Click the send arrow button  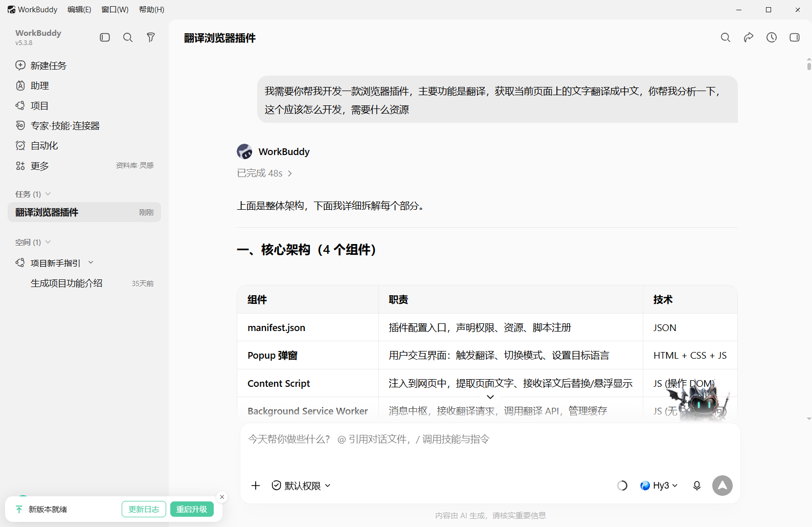coord(723,486)
